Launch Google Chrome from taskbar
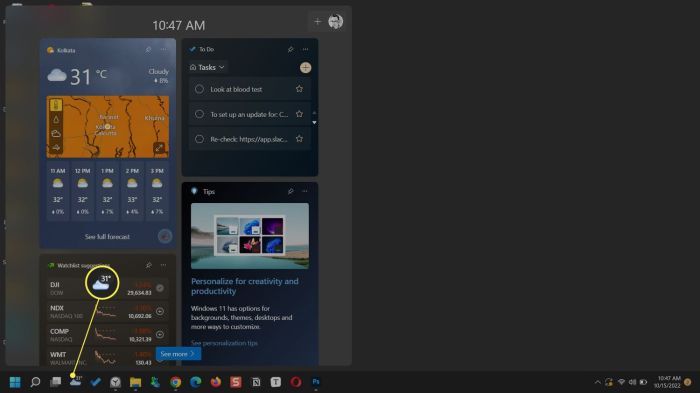700x393 pixels. coord(175,382)
